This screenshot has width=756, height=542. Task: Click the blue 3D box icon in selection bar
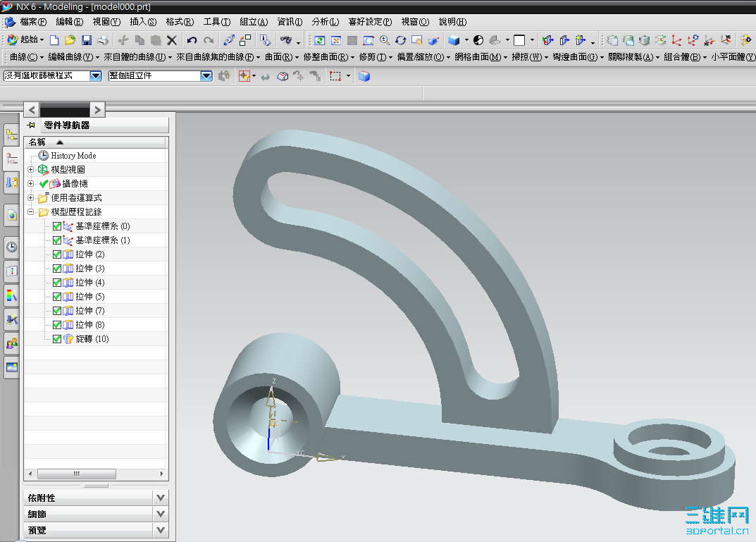pyautogui.click(x=364, y=76)
